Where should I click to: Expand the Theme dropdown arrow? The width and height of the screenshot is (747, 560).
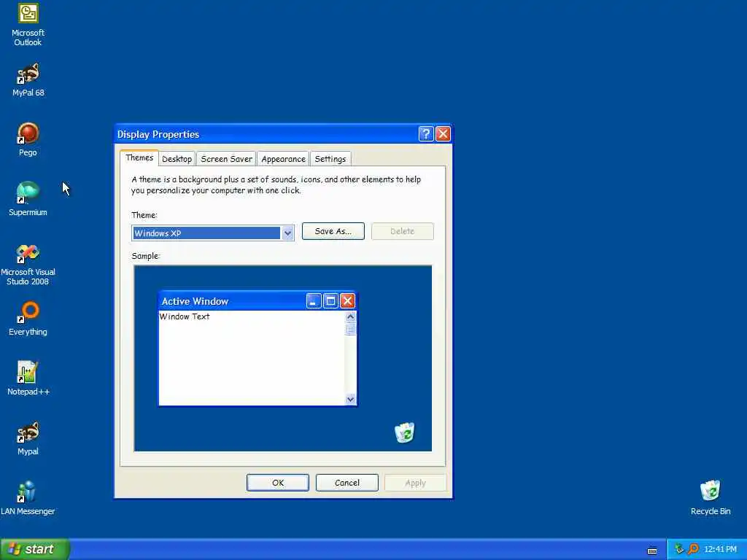pyautogui.click(x=287, y=233)
